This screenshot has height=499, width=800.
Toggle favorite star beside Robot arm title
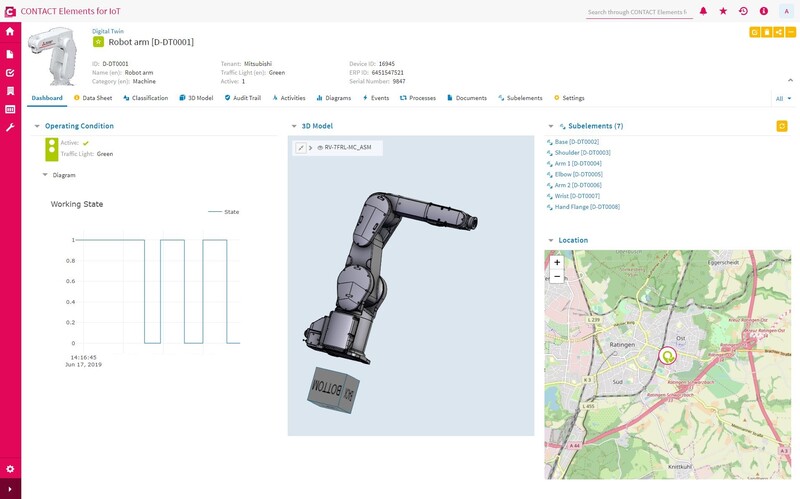98,42
